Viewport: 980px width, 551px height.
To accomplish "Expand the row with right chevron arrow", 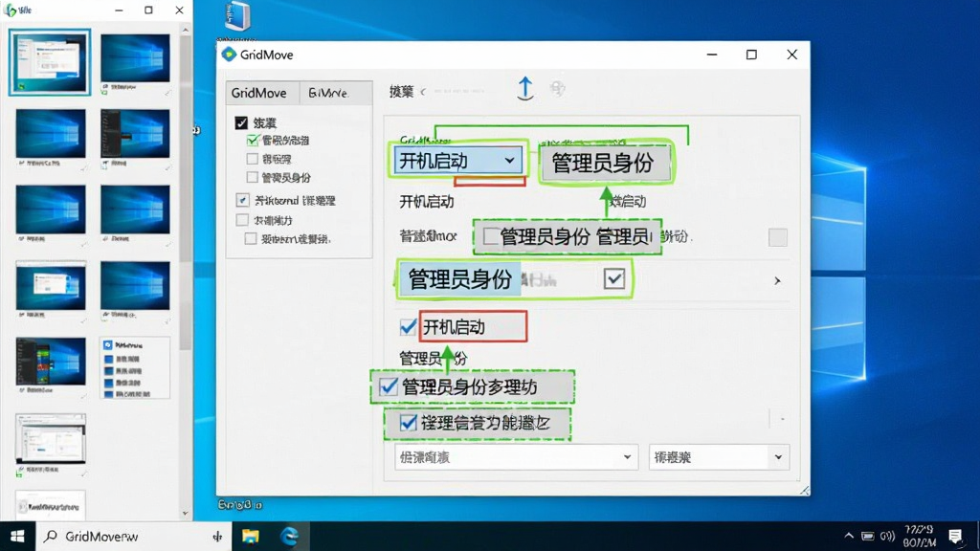I will 777,281.
